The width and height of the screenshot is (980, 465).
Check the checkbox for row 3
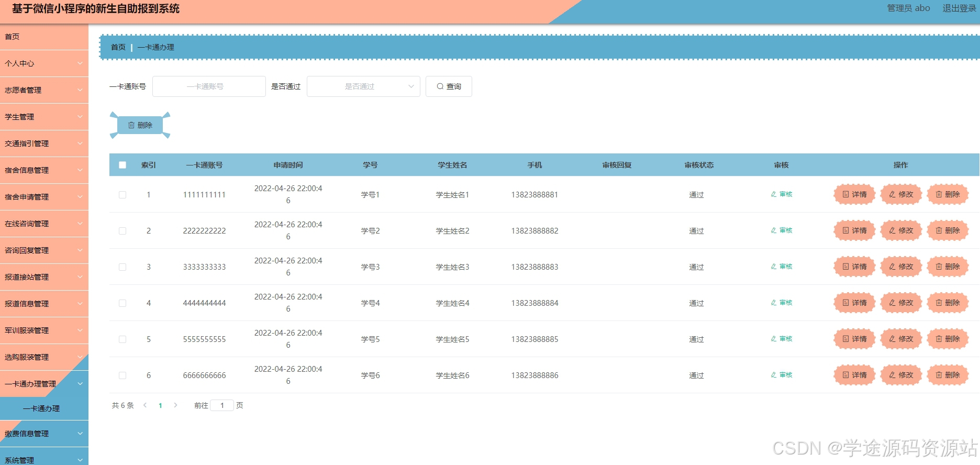[x=122, y=267]
